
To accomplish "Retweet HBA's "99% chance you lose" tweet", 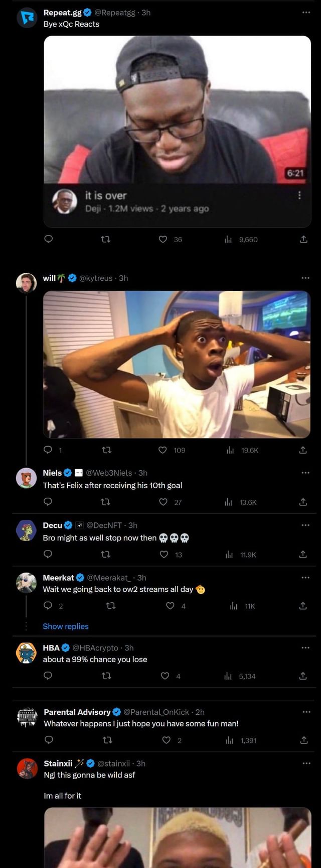I will [106, 676].
